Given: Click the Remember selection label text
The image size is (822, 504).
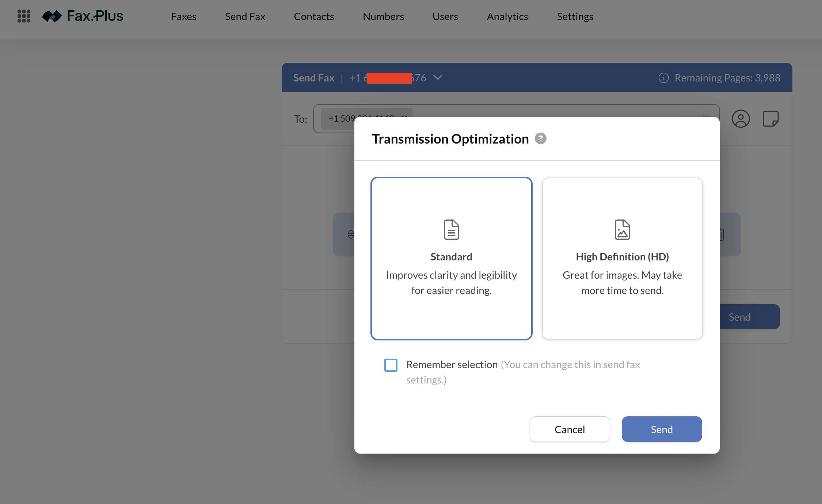Looking at the screenshot, I should 452,364.
